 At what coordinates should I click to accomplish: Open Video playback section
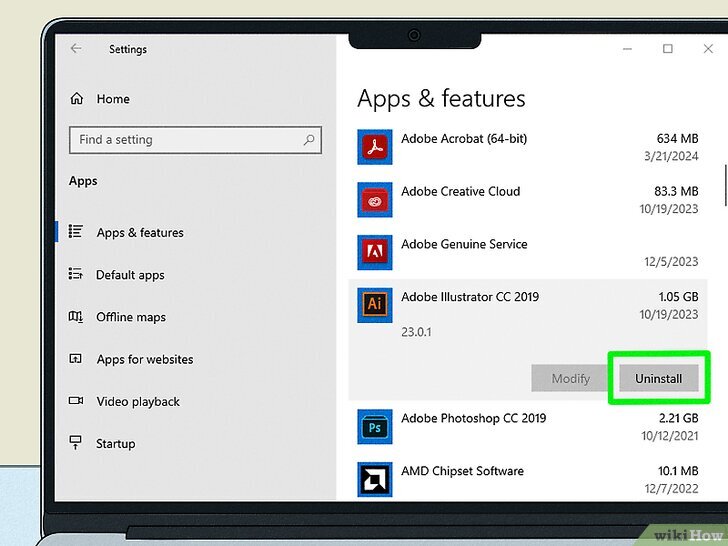click(x=138, y=402)
